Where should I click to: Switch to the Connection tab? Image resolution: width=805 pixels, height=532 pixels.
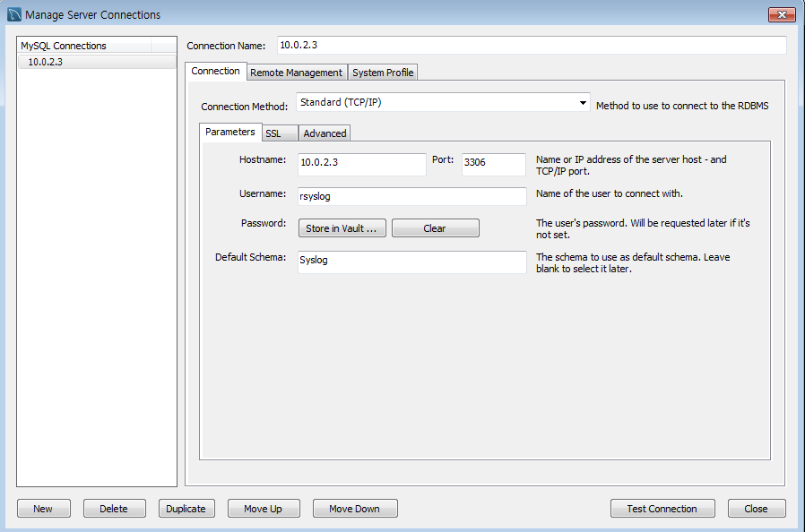point(216,71)
